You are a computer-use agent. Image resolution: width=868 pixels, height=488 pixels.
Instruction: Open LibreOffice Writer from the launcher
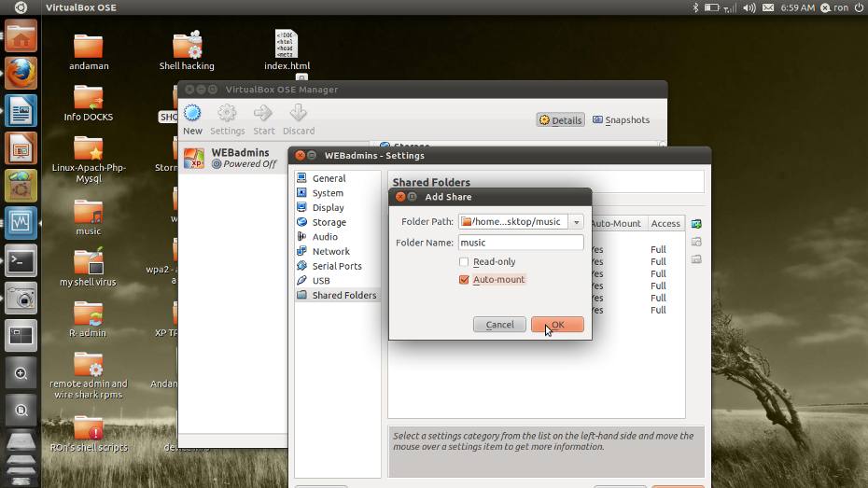point(21,111)
